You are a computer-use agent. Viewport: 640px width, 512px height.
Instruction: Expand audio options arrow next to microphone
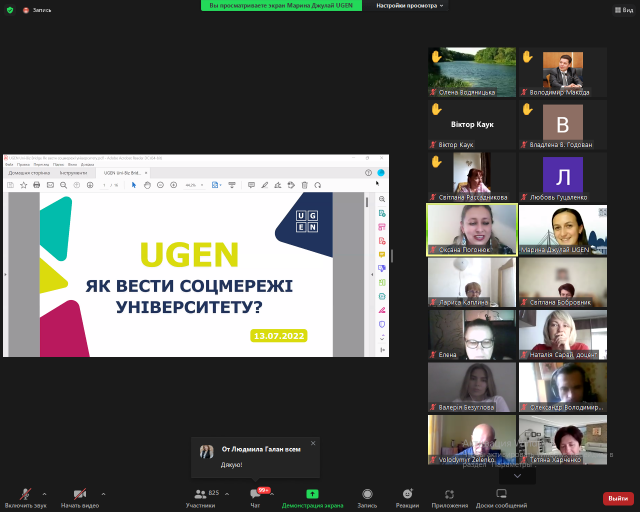tap(44, 494)
